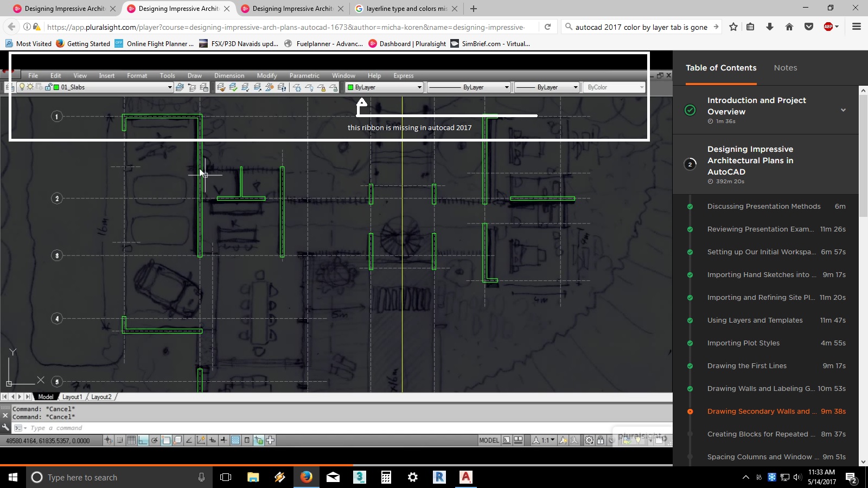The height and width of the screenshot is (488, 868).
Task: Toggle Grid Display in status bar
Action: pyautogui.click(x=131, y=440)
